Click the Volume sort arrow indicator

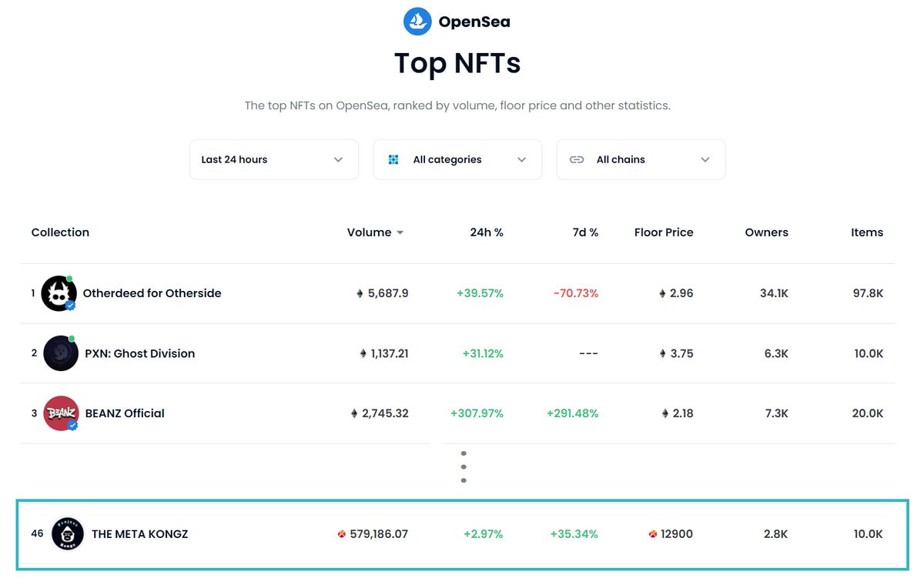click(x=400, y=233)
